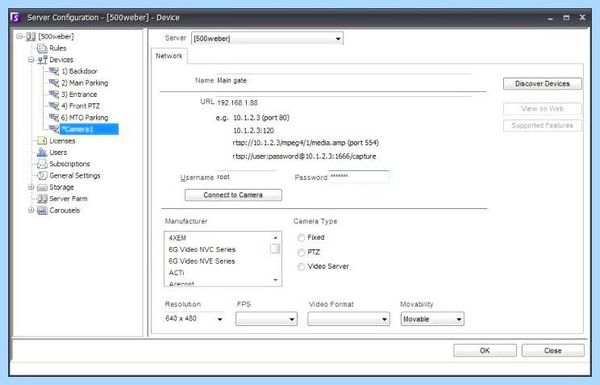Image resolution: width=600 pixels, height=385 pixels.
Task: Click the Carousels icon
Action: 42,210
